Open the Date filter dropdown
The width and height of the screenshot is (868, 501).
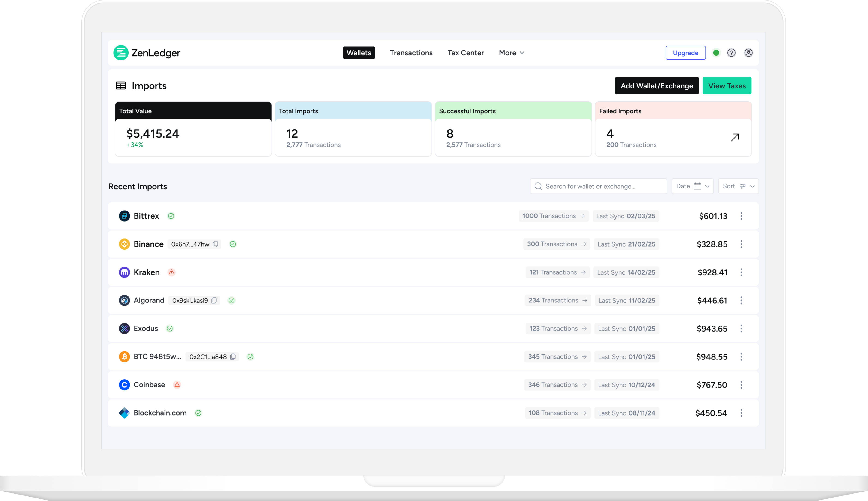[x=692, y=186]
